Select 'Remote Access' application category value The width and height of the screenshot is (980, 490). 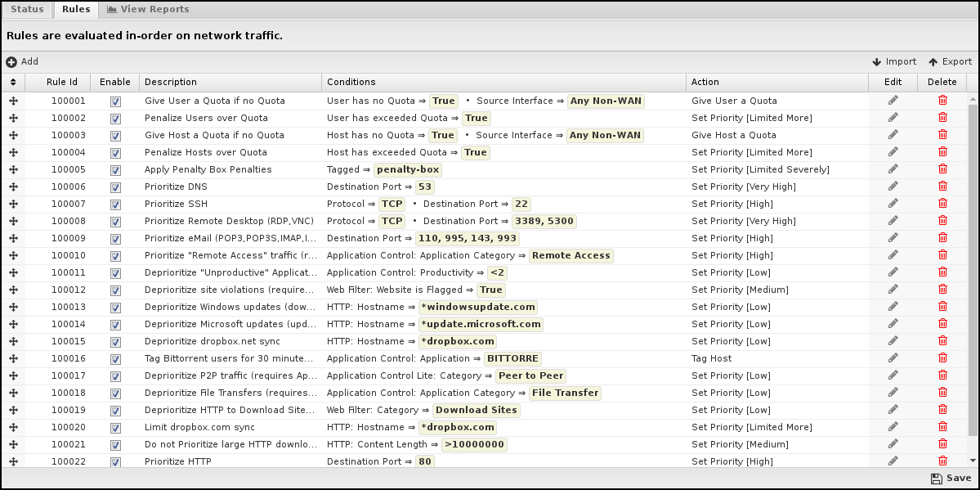click(x=571, y=255)
